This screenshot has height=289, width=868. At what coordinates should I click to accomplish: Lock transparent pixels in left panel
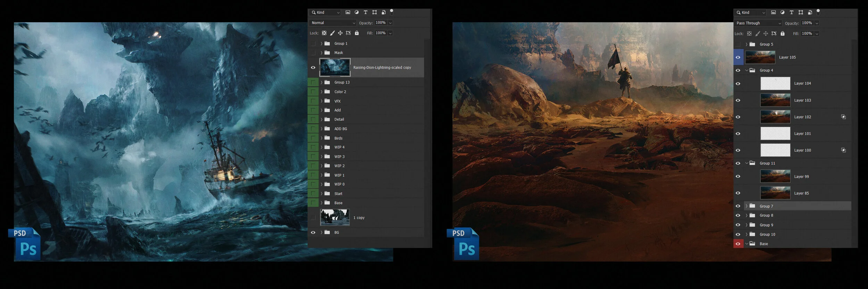[324, 33]
